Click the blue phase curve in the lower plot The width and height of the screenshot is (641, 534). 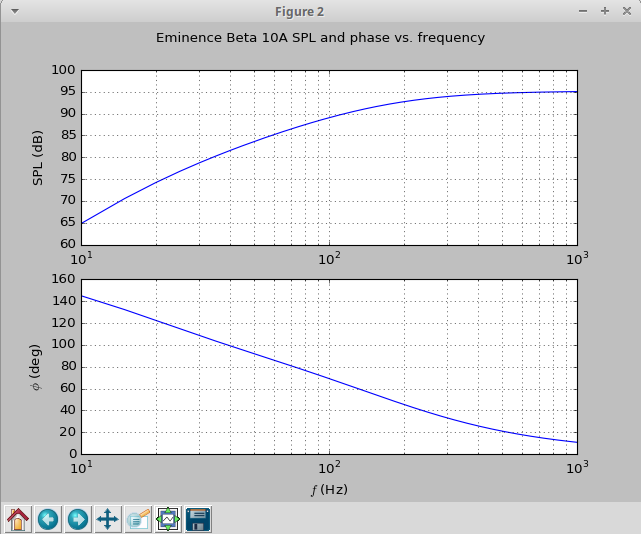329,381
